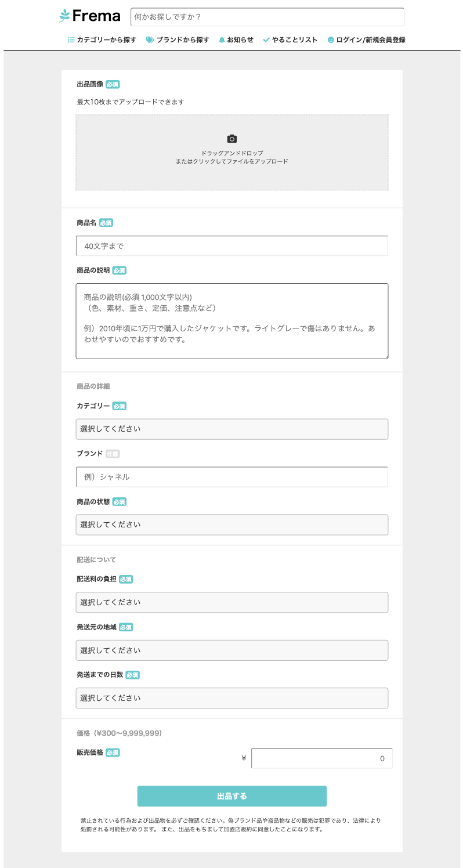Click the Frema leaf logo icon

pos(64,16)
